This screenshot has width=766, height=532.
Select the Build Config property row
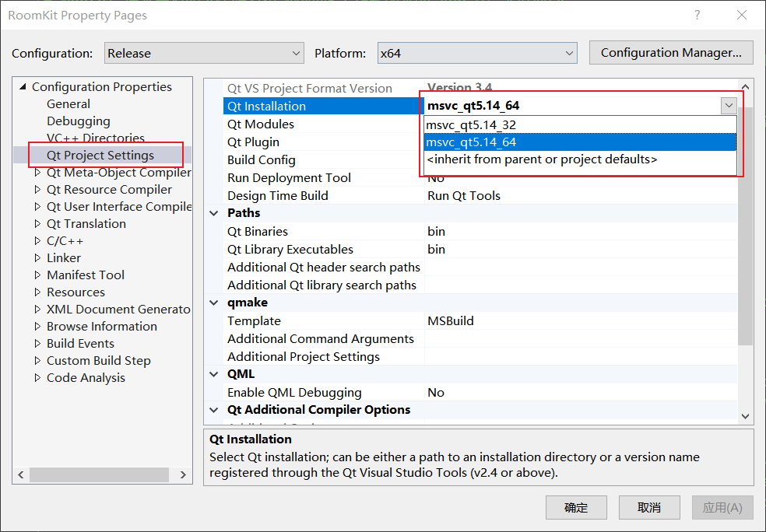[324, 159]
